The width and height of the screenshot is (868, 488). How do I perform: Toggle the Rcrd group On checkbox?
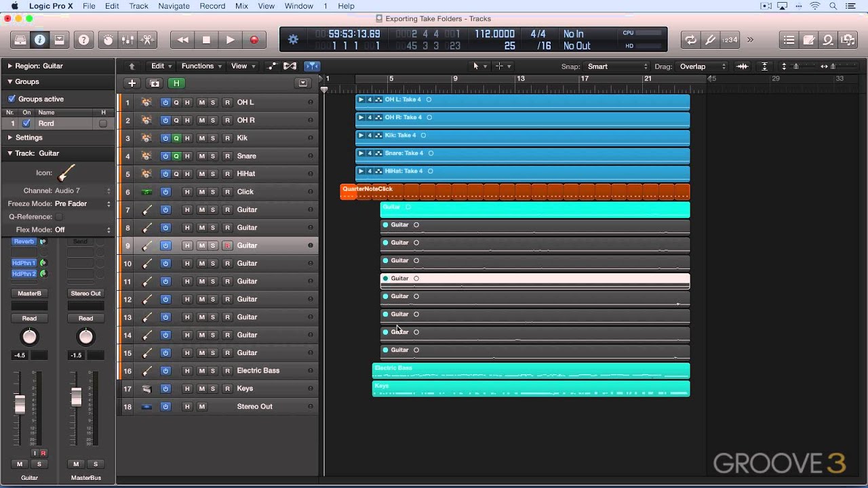tap(26, 123)
